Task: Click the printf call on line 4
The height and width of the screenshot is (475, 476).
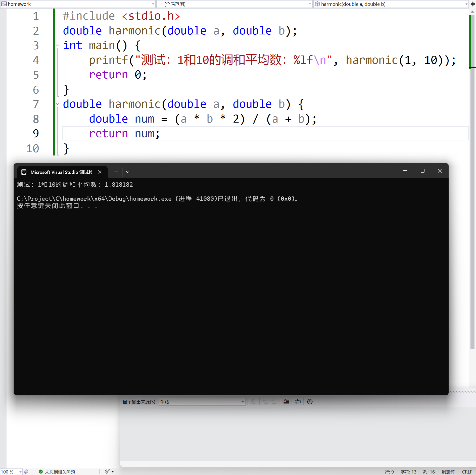Action: (108, 60)
